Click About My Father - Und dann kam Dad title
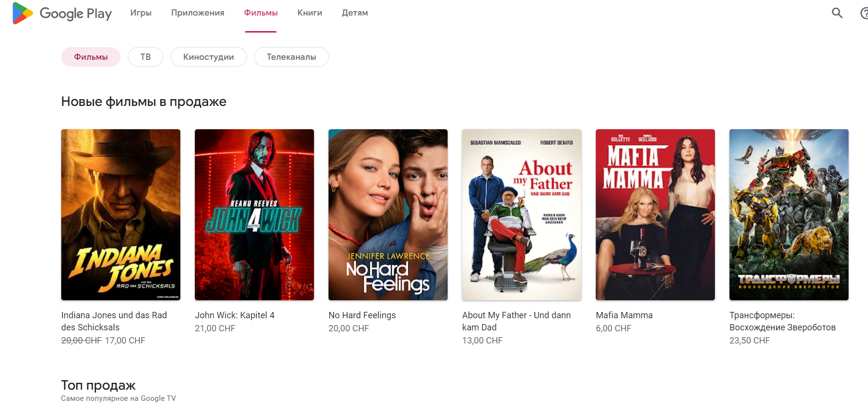The image size is (868, 412). (x=517, y=321)
